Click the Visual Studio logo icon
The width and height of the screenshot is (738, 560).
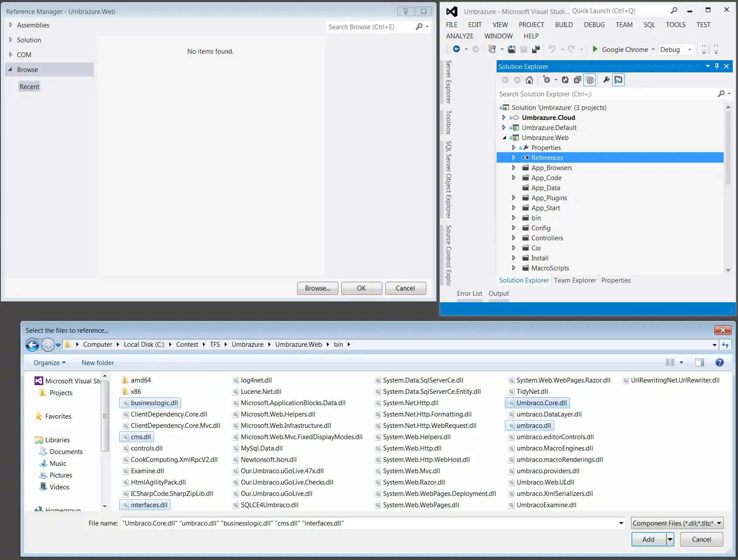[452, 11]
